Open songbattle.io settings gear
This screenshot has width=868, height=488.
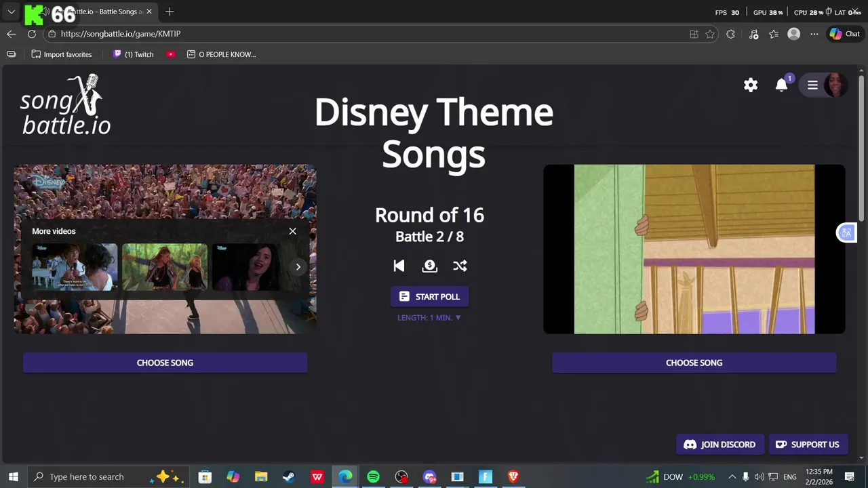(751, 85)
